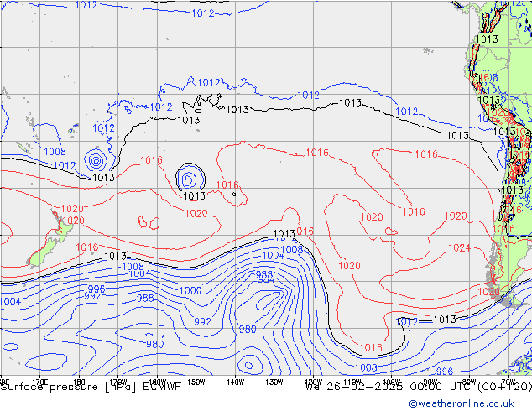
Task: Click the 70W longitude axis label
Action: (x=509, y=382)
